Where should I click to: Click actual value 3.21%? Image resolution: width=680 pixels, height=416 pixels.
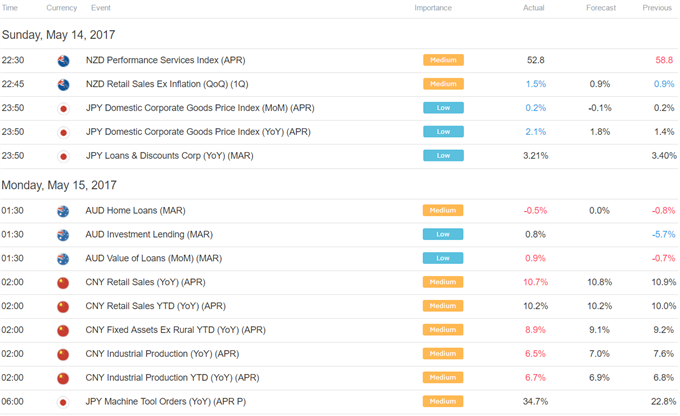536,155
